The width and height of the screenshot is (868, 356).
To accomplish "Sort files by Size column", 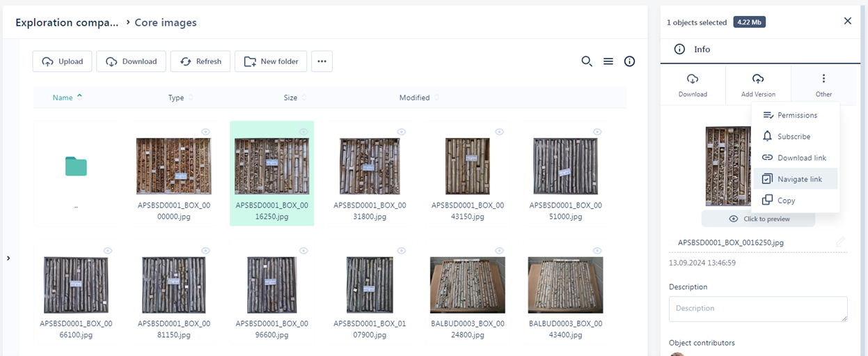I will tap(290, 98).
